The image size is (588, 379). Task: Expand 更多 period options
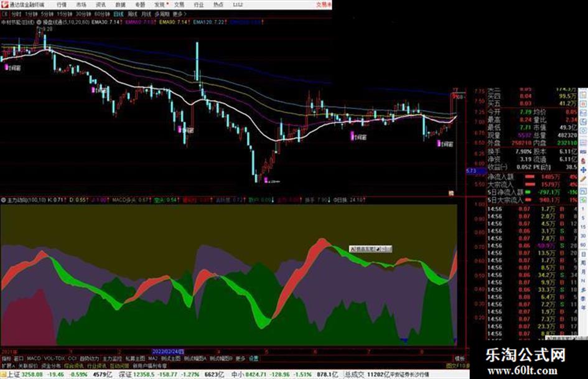point(179,14)
